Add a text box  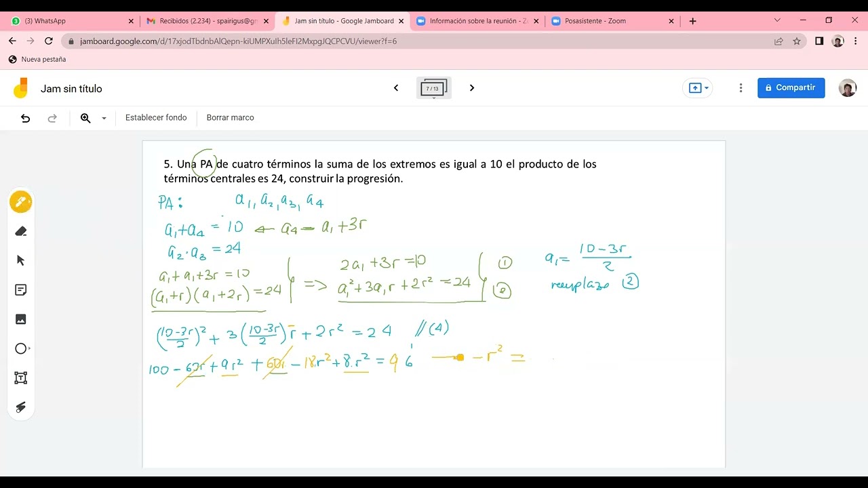pyautogui.click(x=20, y=378)
